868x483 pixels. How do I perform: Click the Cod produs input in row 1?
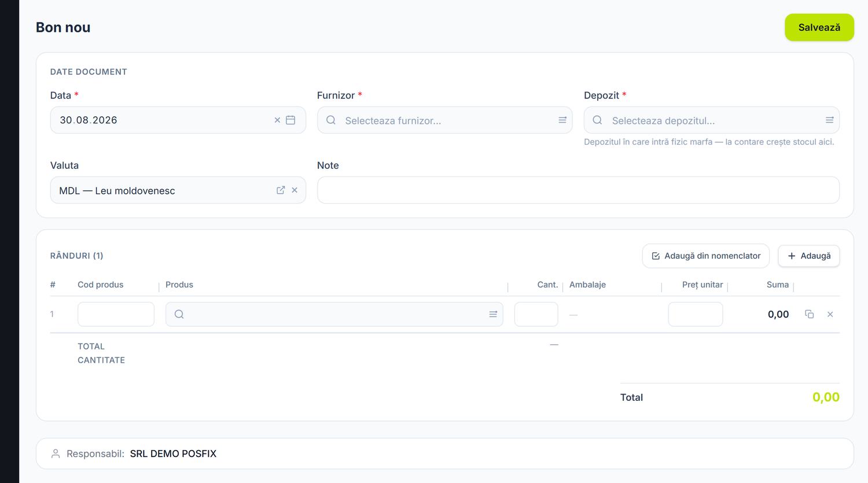click(x=116, y=314)
